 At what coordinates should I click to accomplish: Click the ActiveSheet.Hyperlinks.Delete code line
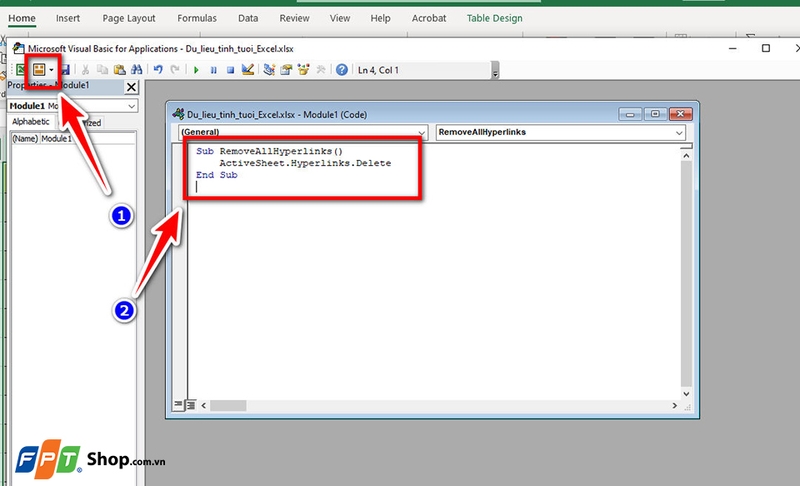pos(305,163)
